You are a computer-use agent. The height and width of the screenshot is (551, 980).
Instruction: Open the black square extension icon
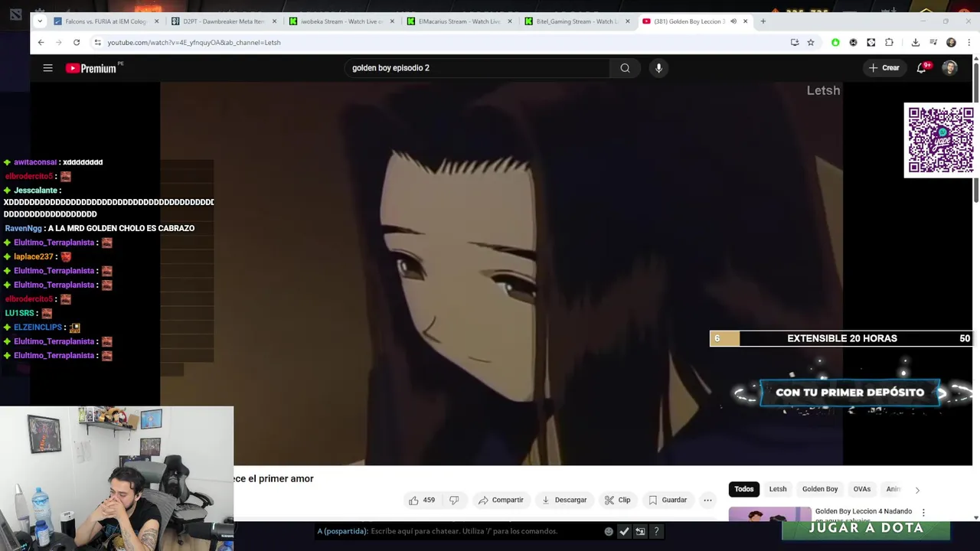[x=871, y=42]
